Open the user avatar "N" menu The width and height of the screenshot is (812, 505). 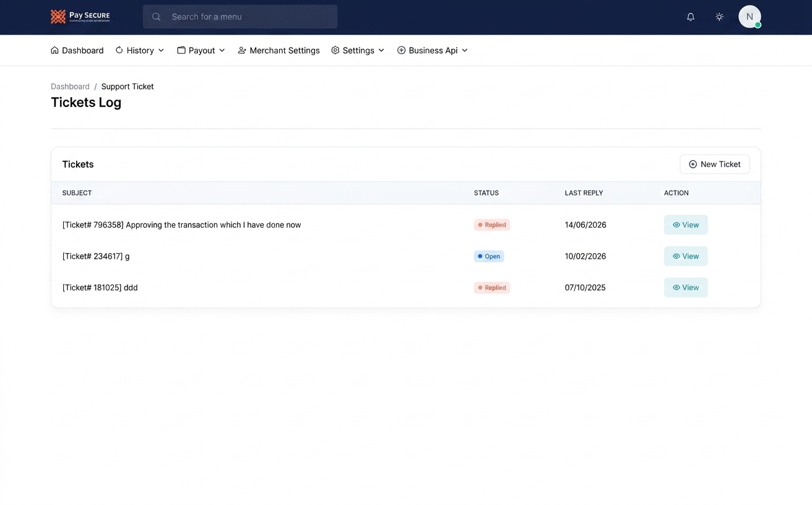point(749,17)
